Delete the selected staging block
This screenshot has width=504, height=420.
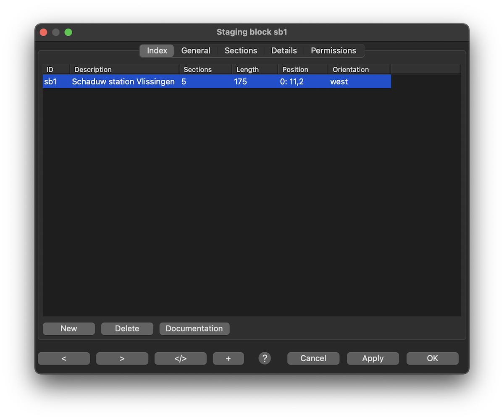tap(127, 328)
